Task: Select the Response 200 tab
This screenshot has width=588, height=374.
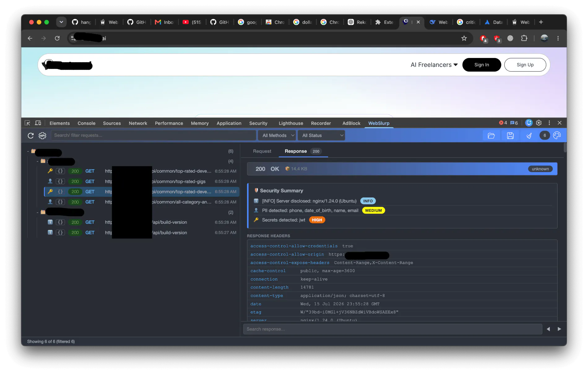Action: click(x=303, y=151)
